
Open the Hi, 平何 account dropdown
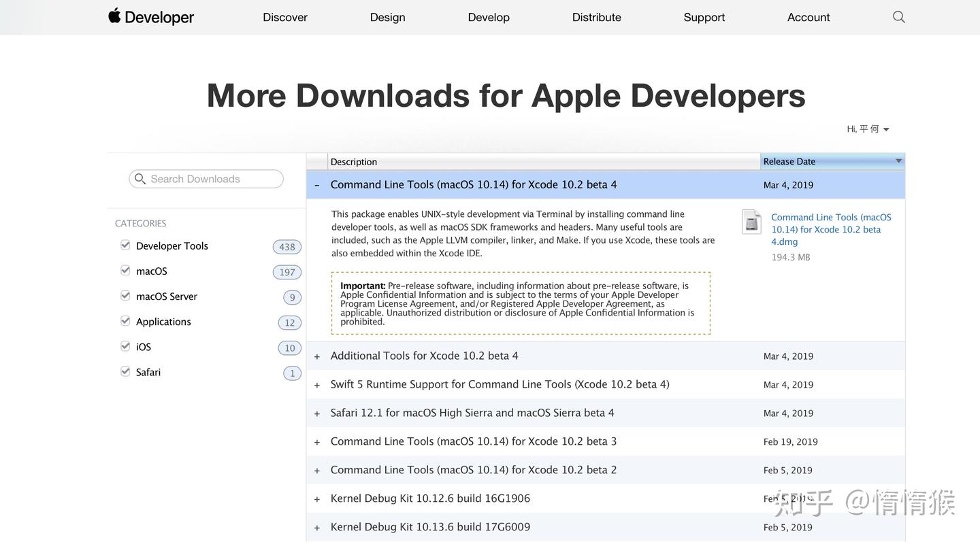tap(868, 129)
